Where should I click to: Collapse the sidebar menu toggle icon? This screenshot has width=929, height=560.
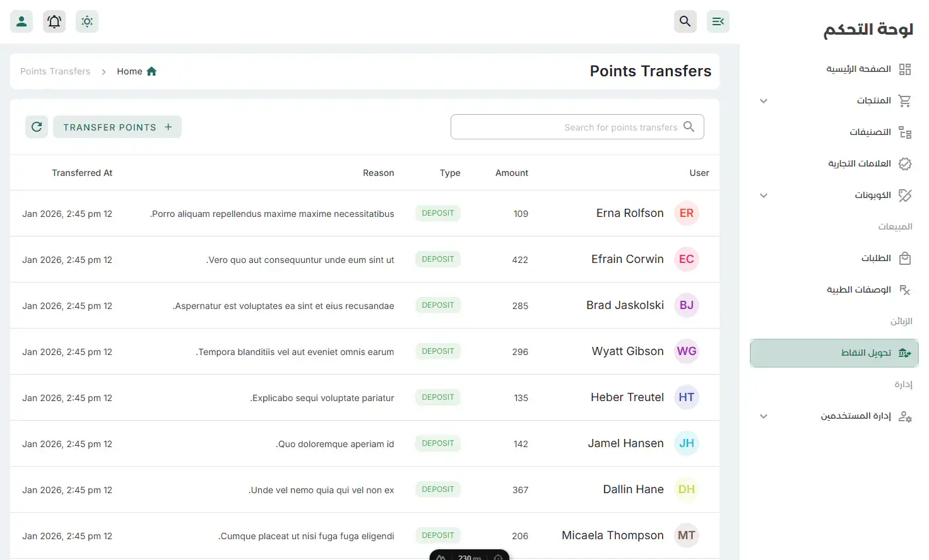tap(718, 21)
